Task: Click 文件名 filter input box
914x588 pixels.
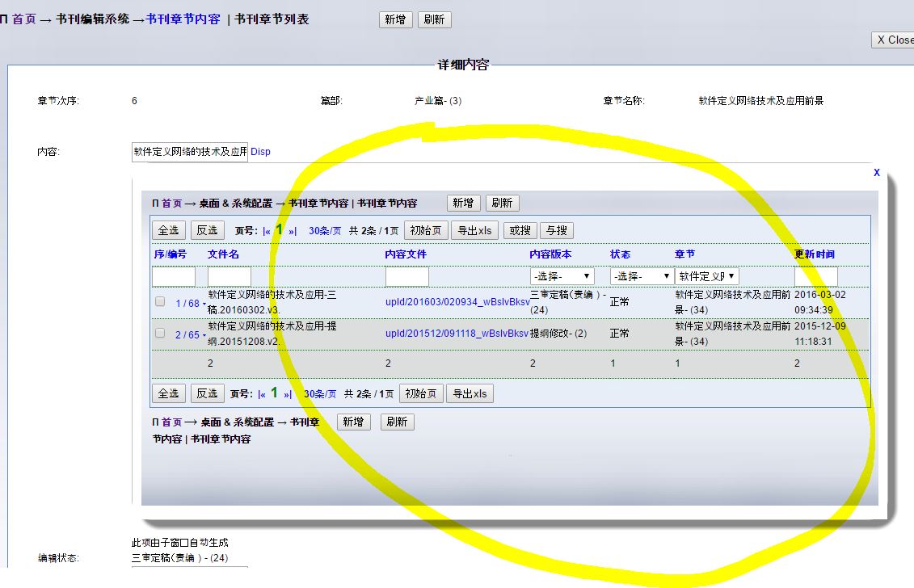Action: tap(230, 277)
